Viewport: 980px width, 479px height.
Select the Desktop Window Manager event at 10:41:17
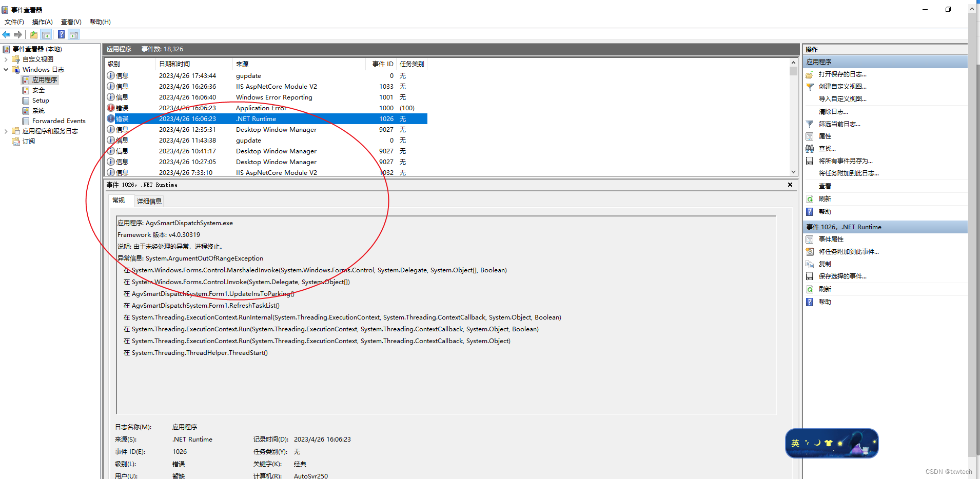click(x=266, y=151)
